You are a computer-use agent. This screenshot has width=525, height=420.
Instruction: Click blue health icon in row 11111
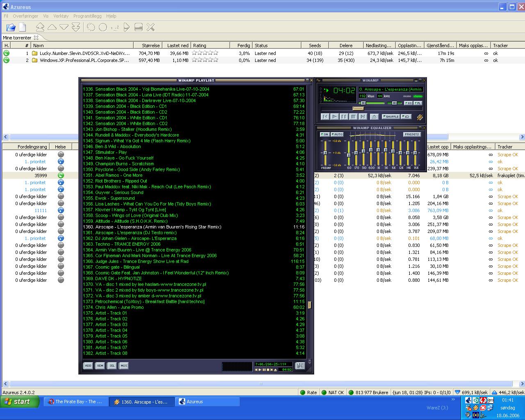(x=61, y=210)
